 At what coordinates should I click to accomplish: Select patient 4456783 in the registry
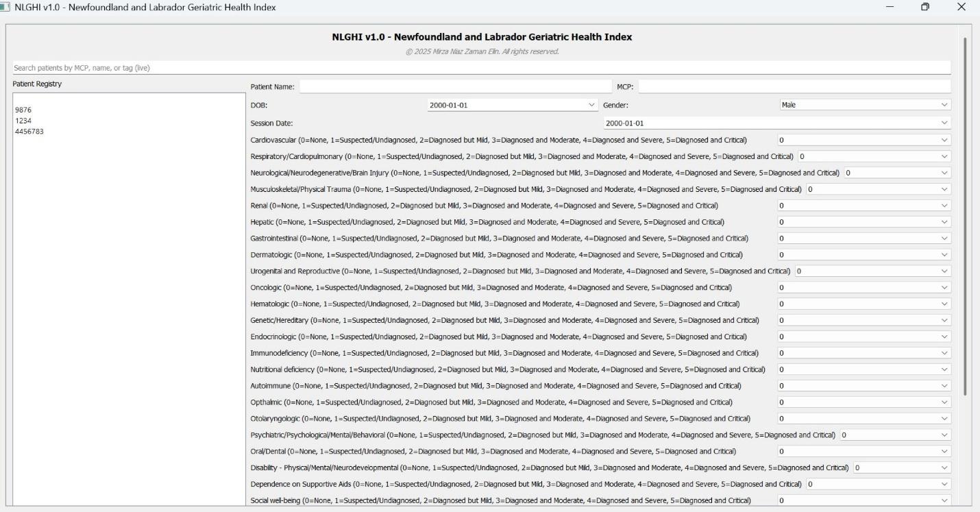pos(29,132)
